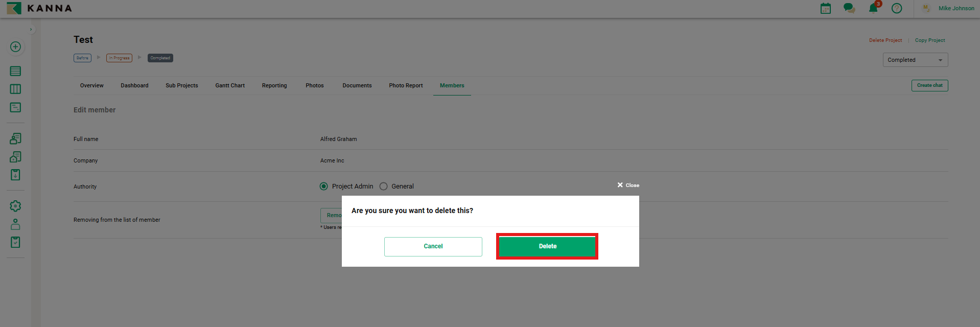Close the confirmation dialog
Screen dimensions: 980x327
click(628, 185)
